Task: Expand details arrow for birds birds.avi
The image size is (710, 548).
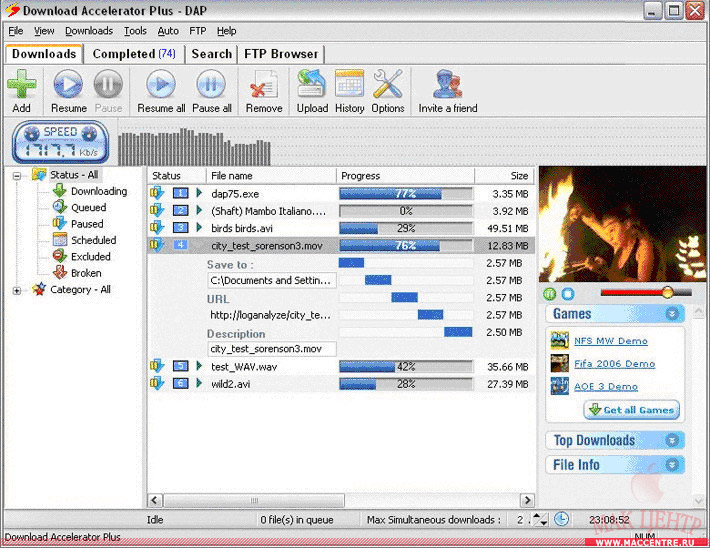Action: click(199, 227)
